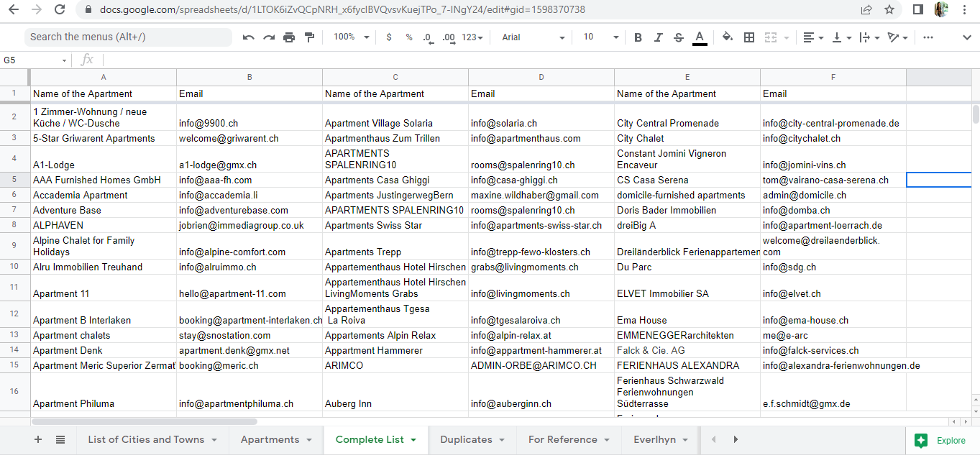Reload the page in browser

click(x=60, y=9)
